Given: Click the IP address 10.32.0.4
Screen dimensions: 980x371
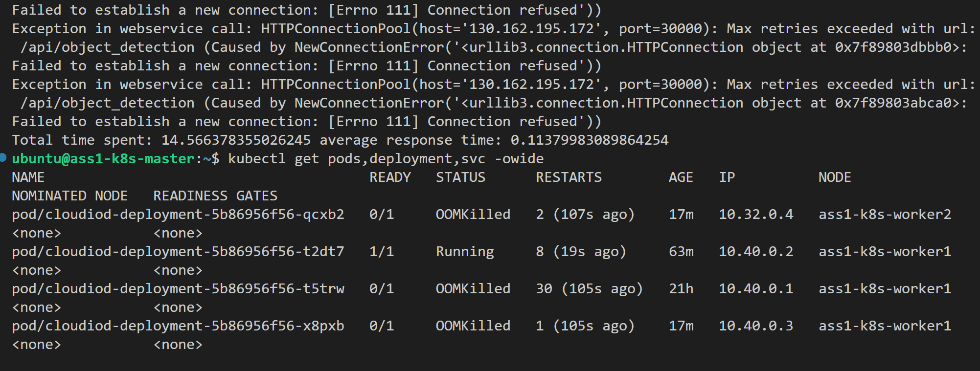Looking at the screenshot, I should 756,215.
